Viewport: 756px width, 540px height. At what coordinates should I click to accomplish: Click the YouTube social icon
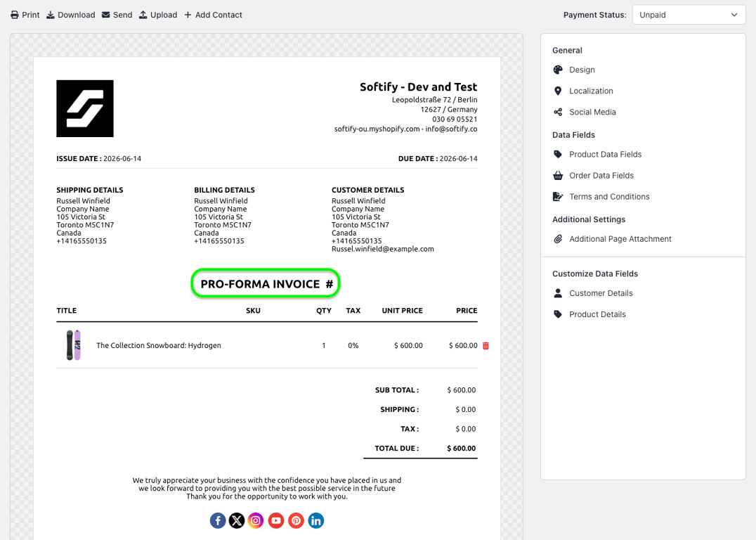coord(276,520)
